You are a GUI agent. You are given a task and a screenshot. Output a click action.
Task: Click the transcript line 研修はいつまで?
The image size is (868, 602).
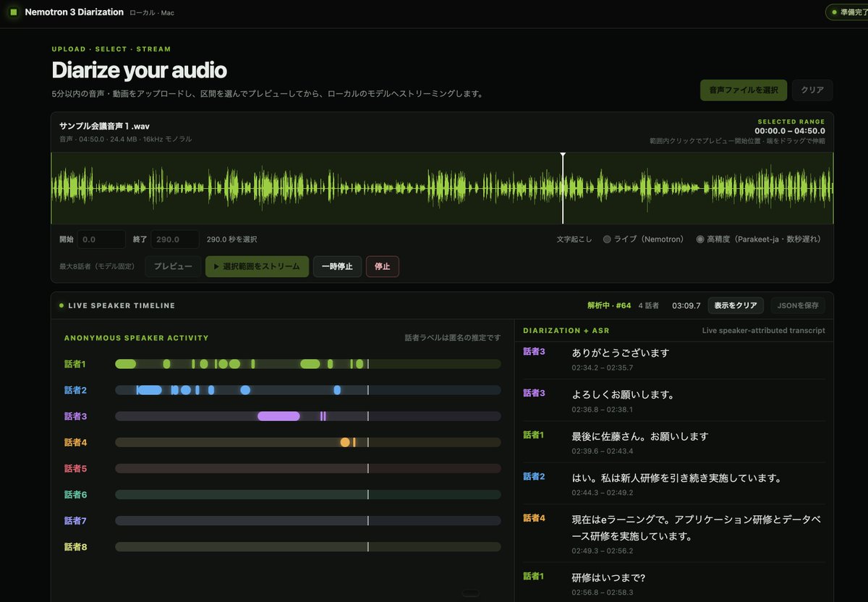coord(608,577)
